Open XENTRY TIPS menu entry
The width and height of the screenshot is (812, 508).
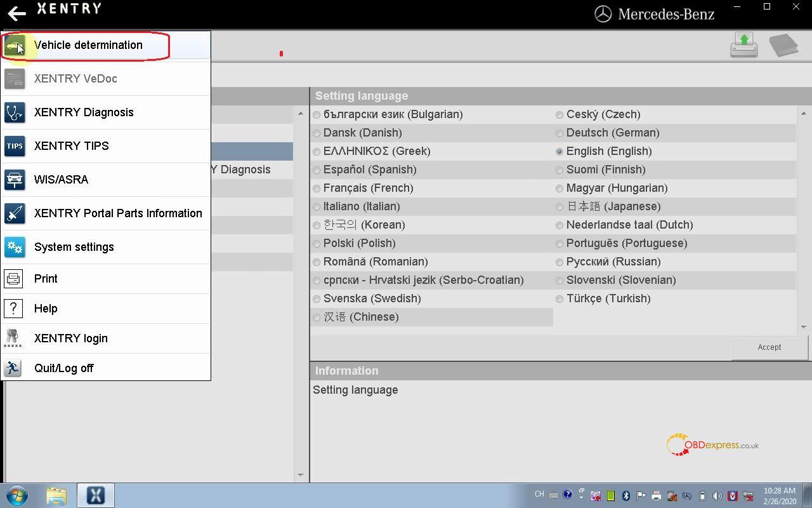pos(105,146)
